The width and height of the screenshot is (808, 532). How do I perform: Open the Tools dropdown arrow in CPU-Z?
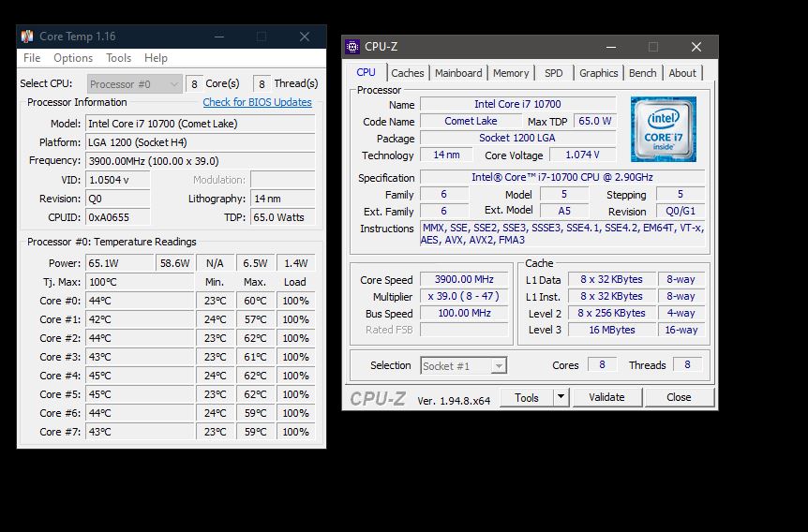(x=561, y=397)
